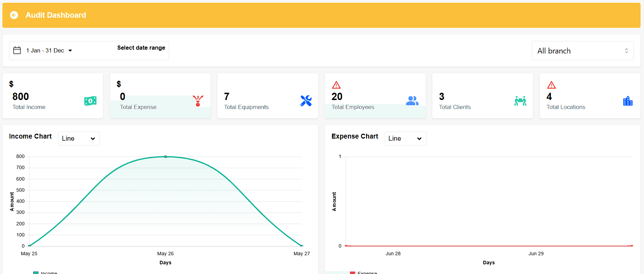Open the Income Chart type dropdown
The width and height of the screenshot is (644, 274).
point(79,139)
